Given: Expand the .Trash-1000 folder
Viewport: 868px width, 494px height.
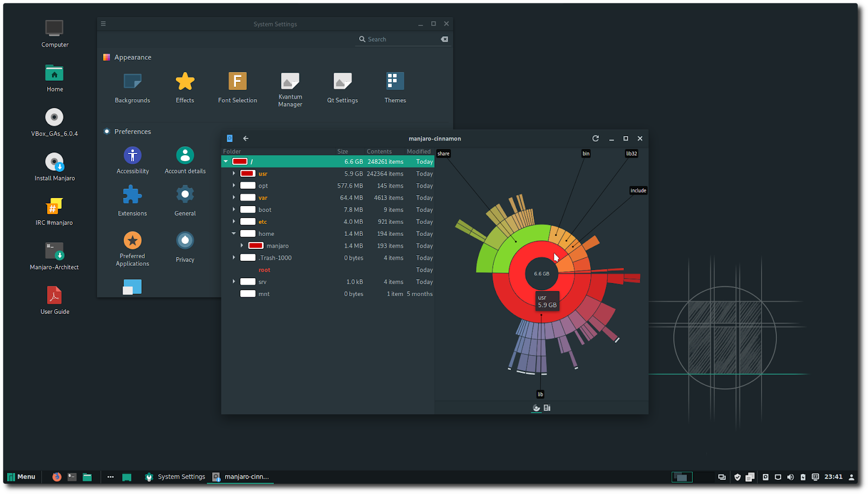Looking at the screenshot, I should point(234,258).
